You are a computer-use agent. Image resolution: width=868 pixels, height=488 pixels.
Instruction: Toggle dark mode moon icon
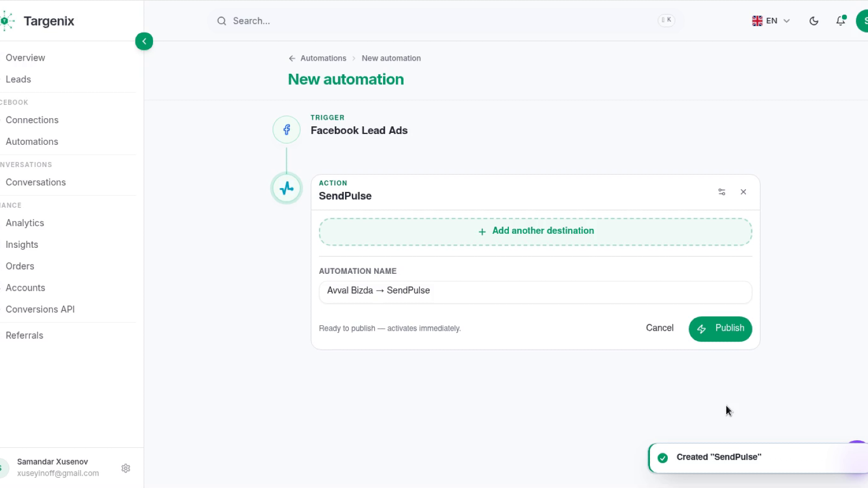814,21
